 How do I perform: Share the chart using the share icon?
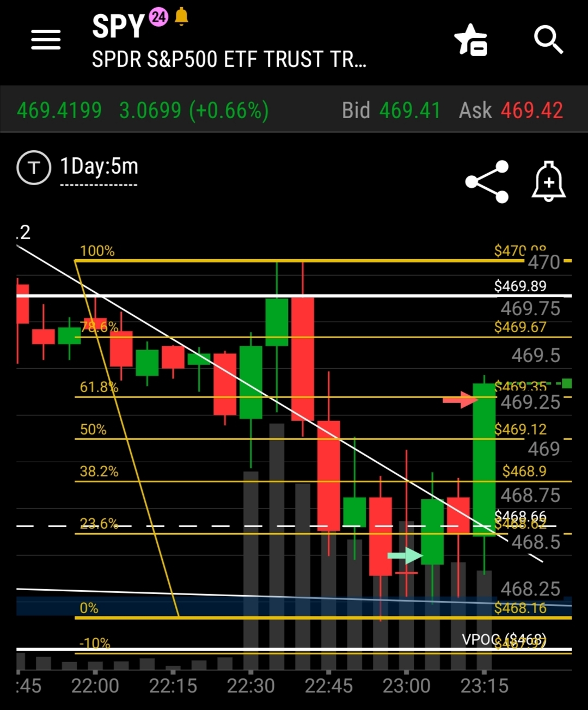487,181
